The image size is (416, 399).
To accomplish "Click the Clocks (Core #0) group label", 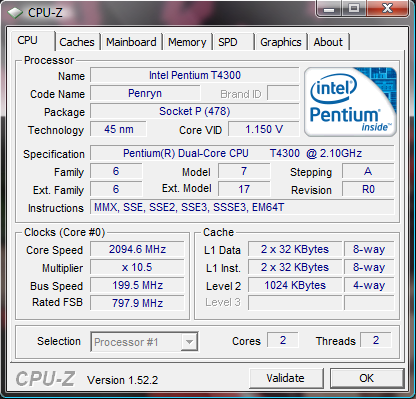I will (x=65, y=232).
